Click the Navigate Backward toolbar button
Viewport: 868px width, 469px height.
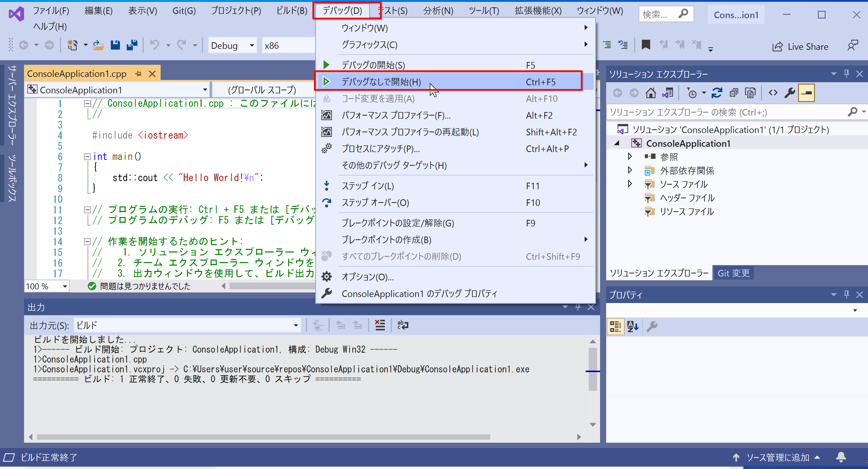click(x=24, y=45)
